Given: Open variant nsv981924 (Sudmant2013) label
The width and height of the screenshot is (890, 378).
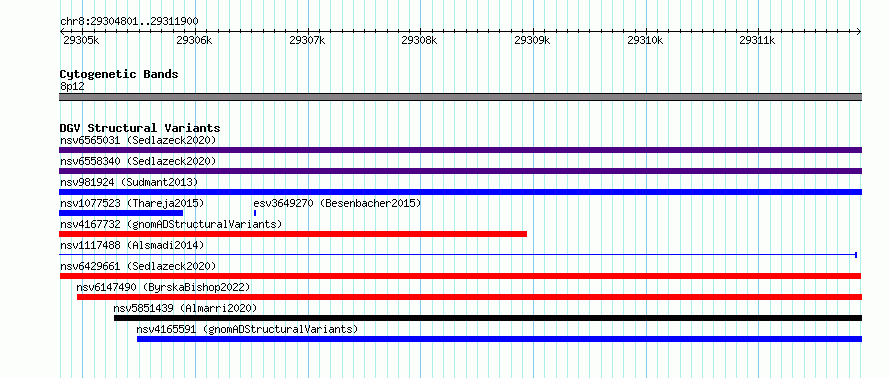Looking at the screenshot, I should [129, 182].
